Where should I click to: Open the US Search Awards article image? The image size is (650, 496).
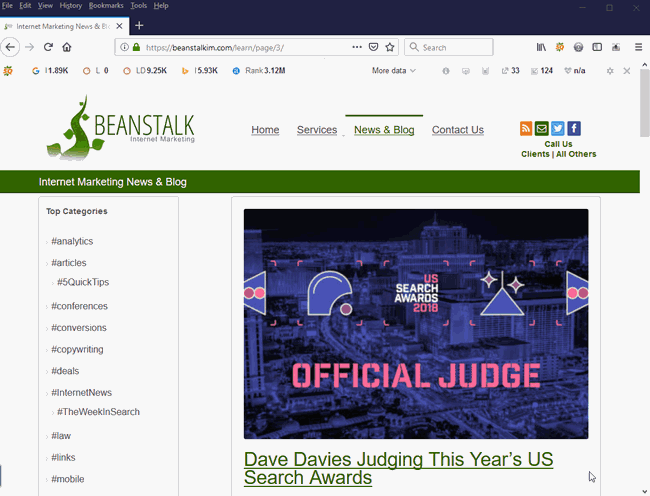pyautogui.click(x=416, y=324)
